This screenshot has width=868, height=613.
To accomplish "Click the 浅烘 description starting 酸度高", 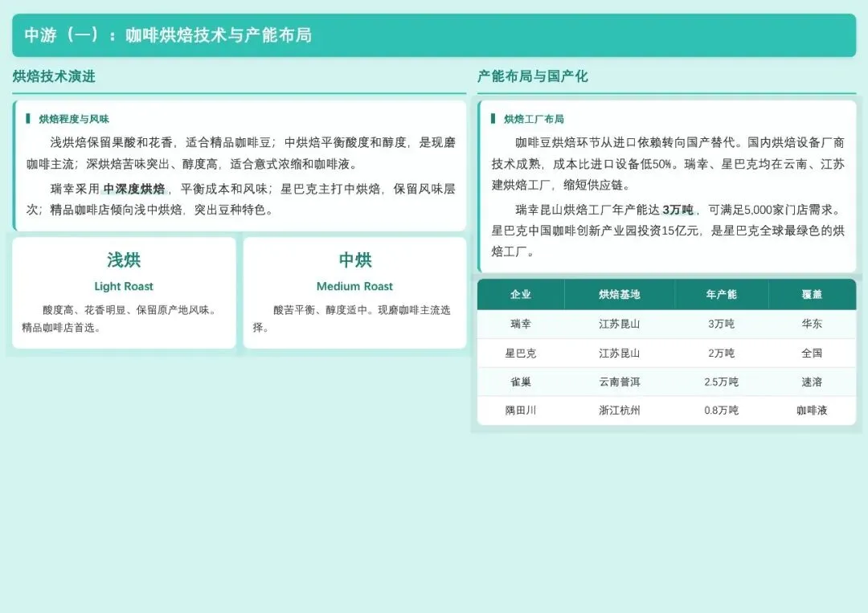I will [120, 319].
